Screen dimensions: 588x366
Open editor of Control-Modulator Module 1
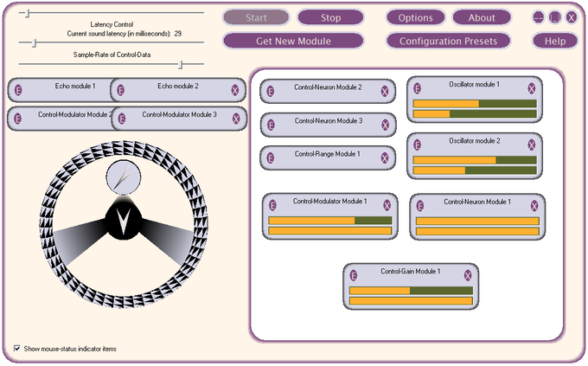click(272, 205)
